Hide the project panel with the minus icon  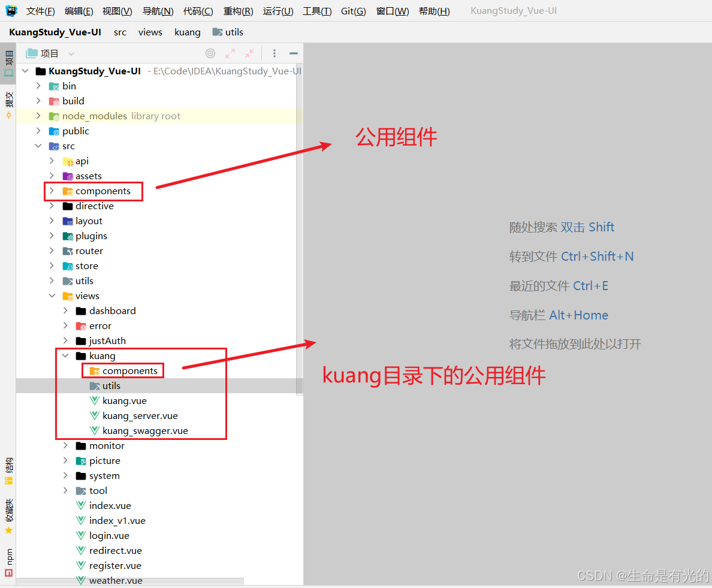[294, 53]
